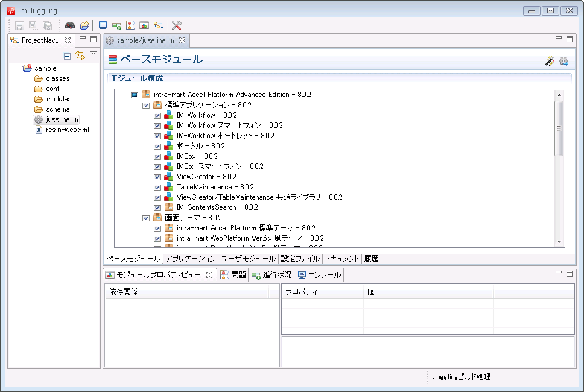This screenshot has height=392, width=584.
Task: Click the module property view toolbar icon
Action: point(144,25)
